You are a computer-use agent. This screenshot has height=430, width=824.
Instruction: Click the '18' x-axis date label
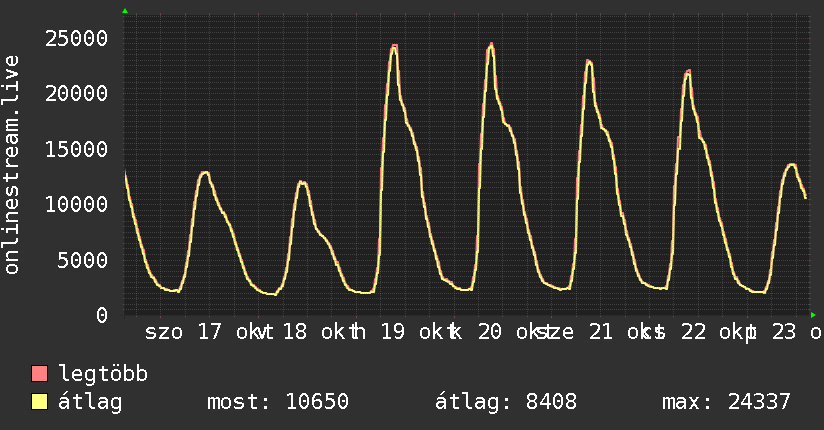295,332
